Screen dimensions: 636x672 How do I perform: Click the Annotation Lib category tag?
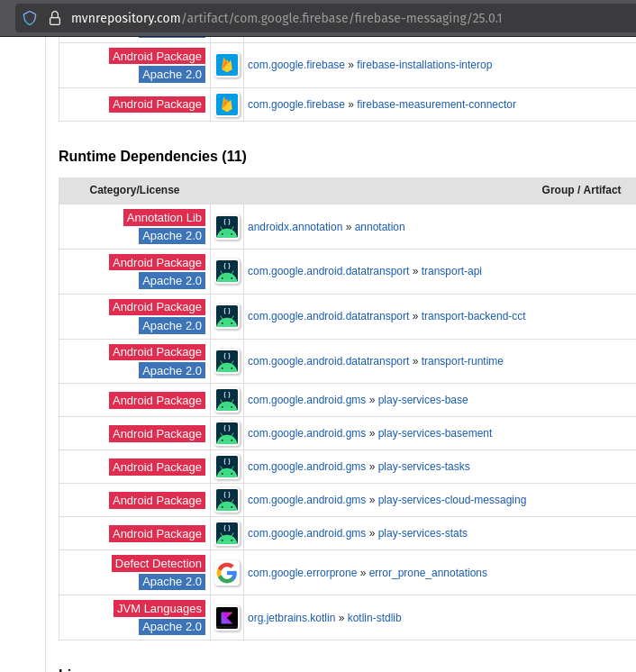164,218
